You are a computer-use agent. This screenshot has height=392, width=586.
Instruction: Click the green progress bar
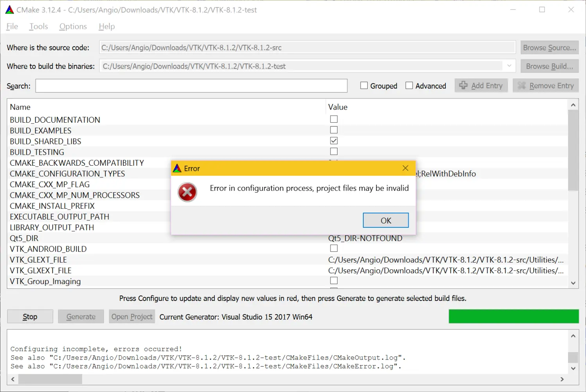click(514, 317)
